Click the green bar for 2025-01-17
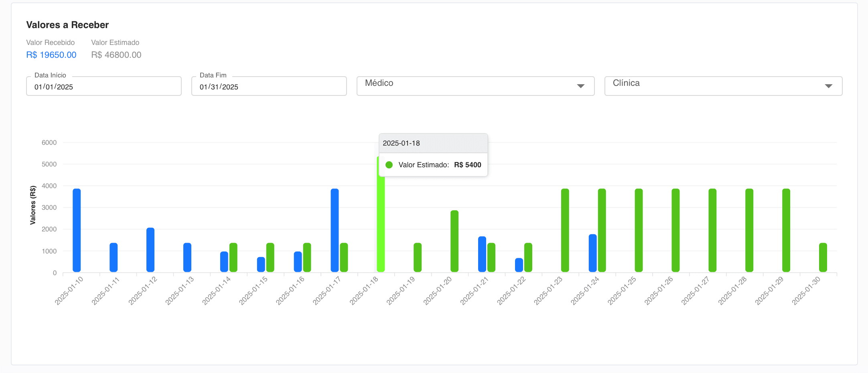This screenshot has width=868, height=373. [344, 257]
